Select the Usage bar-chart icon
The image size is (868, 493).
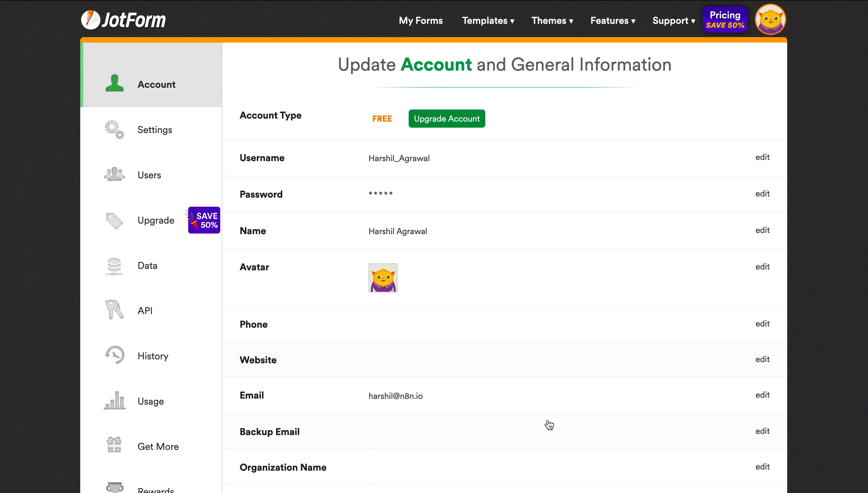tap(114, 401)
